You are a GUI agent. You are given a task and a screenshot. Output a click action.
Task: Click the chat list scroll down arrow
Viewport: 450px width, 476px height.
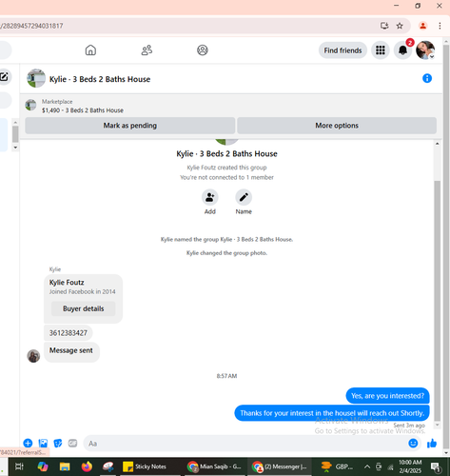tap(15, 148)
